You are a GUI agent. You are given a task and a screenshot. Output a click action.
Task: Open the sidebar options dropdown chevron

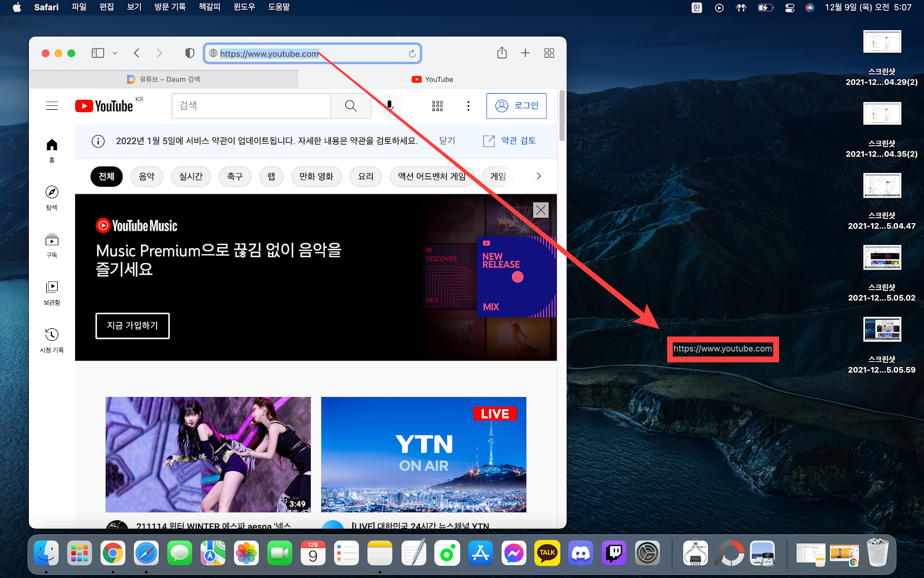pos(114,53)
